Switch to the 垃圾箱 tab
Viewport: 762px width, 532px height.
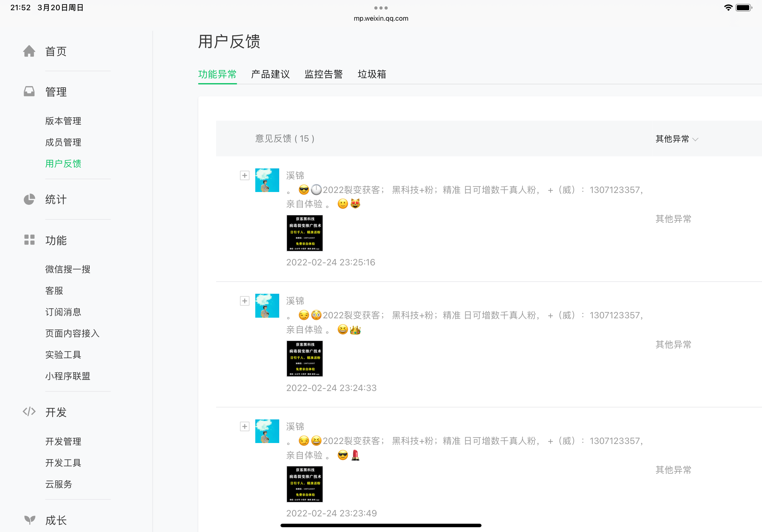coord(372,74)
